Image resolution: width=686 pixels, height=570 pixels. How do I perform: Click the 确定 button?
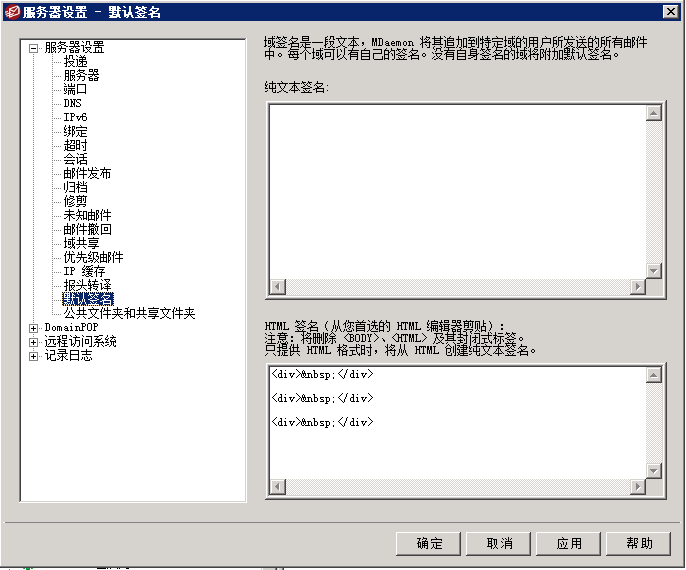click(x=429, y=543)
